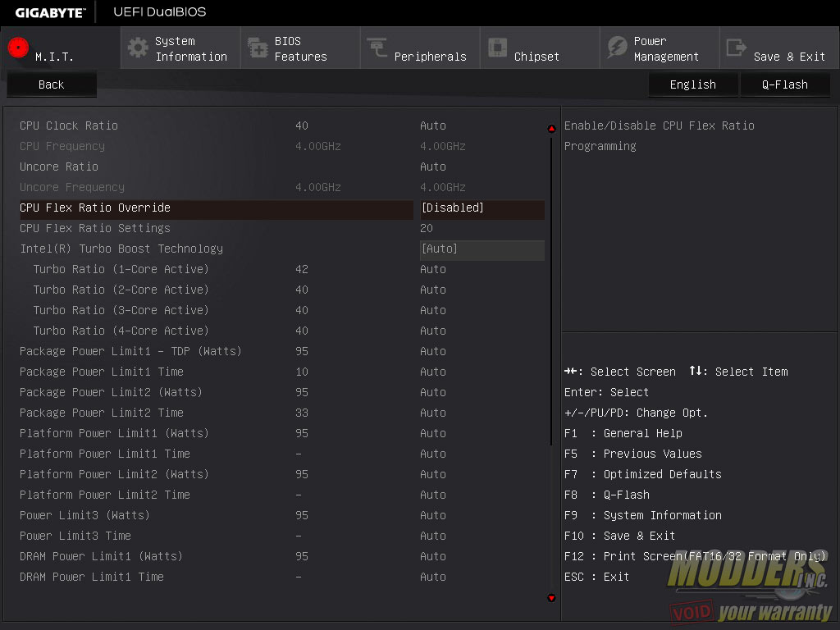840x630 pixels.
Task: Click the Back button
Action: 52,84
